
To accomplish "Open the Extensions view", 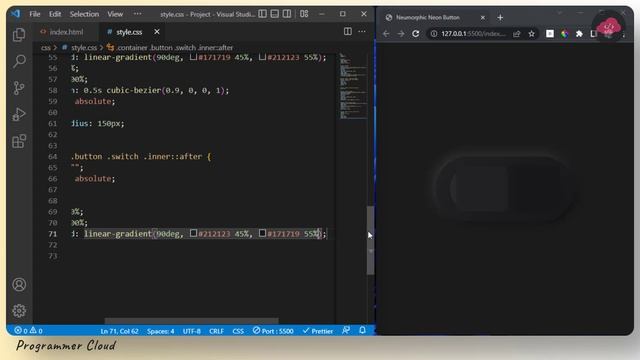I will tap(19, 141).
